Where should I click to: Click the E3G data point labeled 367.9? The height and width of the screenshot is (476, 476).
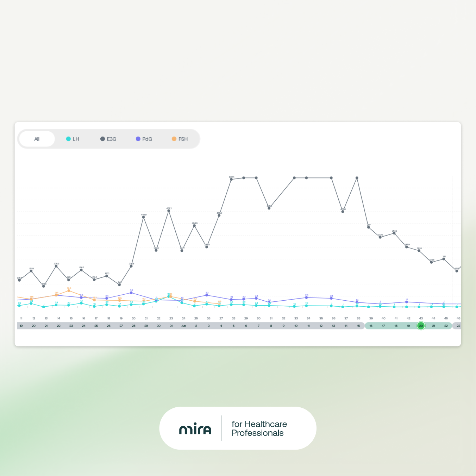click(x=394, y=233)
